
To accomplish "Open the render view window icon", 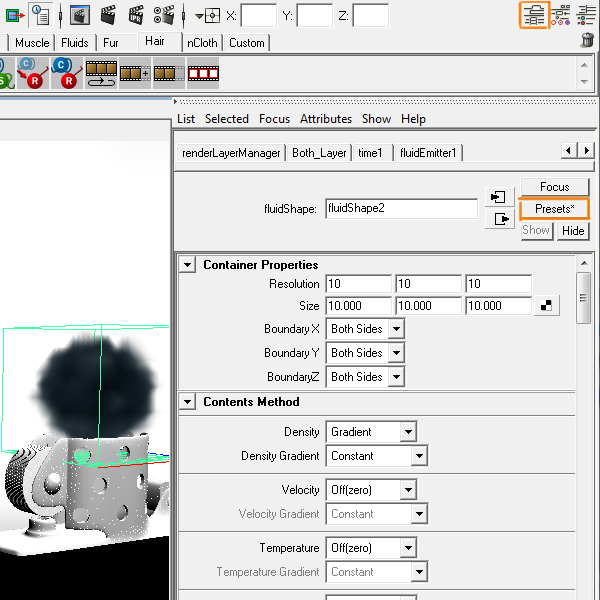I will [80, 15].
